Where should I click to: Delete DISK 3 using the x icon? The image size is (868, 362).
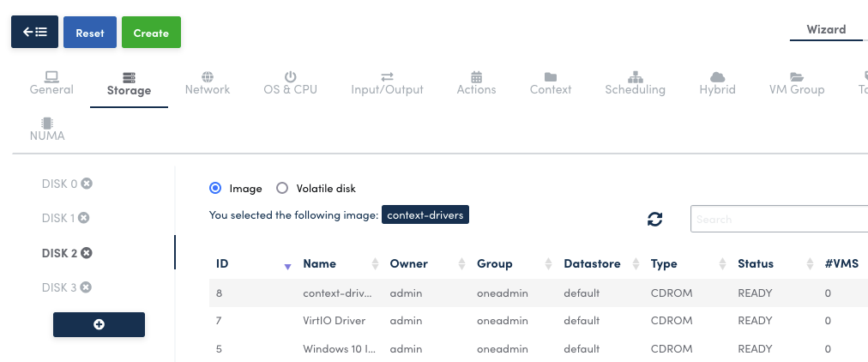point(86,287)
